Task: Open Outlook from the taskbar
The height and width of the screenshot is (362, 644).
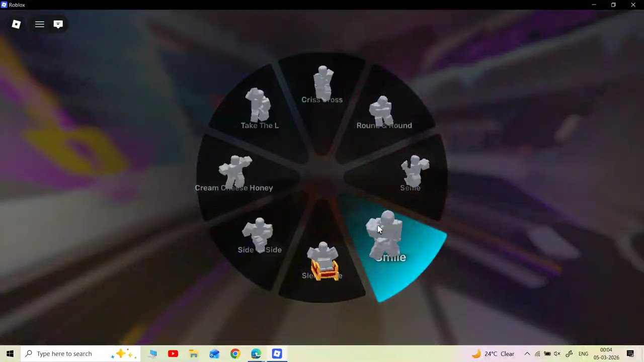Action: coord(214,353)
